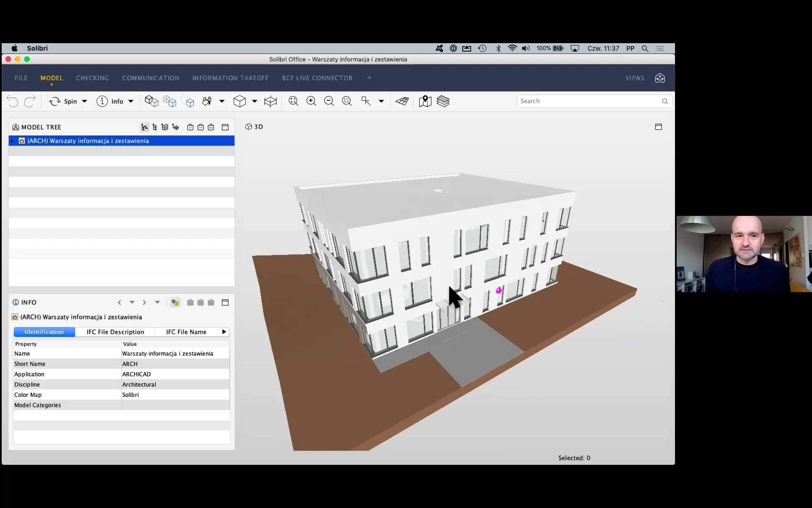The width and height of the screenshot is (812, 508).
Task: Toggle Model Tree second hierarchy mode icon
Action: 155,127
